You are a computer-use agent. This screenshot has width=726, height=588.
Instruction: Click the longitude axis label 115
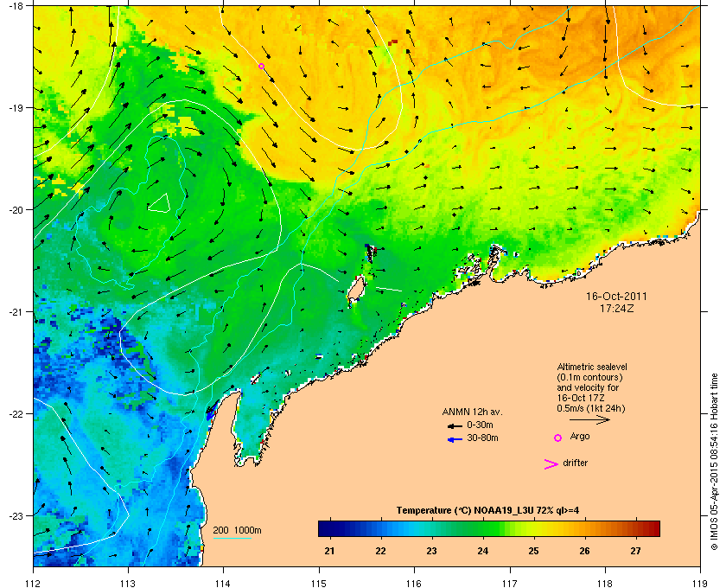click(319, 583)
